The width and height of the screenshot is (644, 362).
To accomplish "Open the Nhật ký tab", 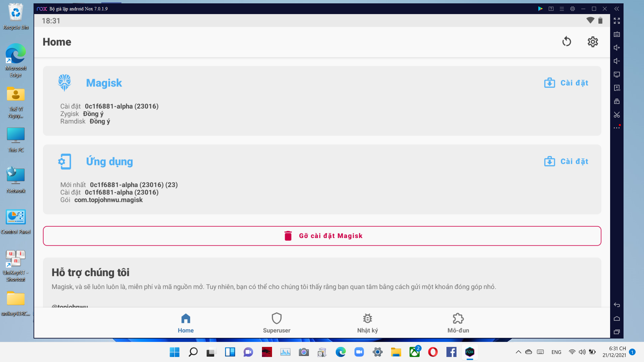I will click(367, 323).
